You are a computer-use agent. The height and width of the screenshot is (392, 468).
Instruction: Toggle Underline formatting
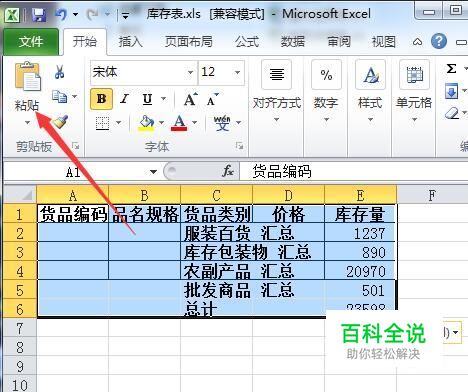coord(147,99)
